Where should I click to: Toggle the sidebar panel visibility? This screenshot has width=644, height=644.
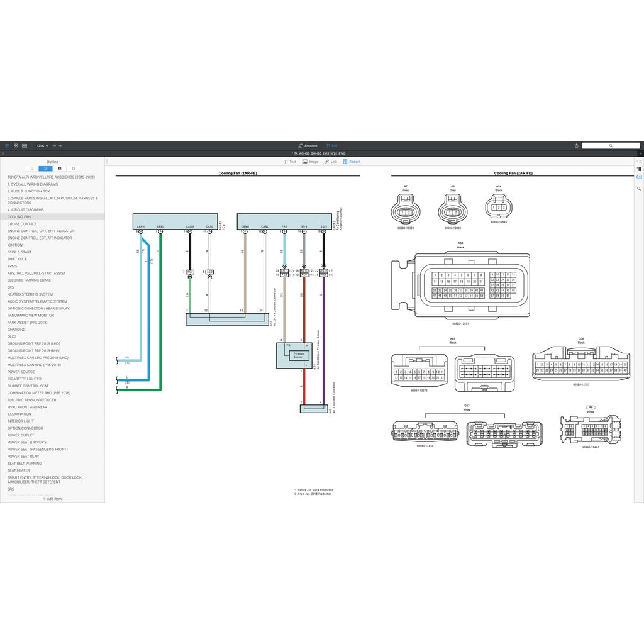[x=8, y=146]
